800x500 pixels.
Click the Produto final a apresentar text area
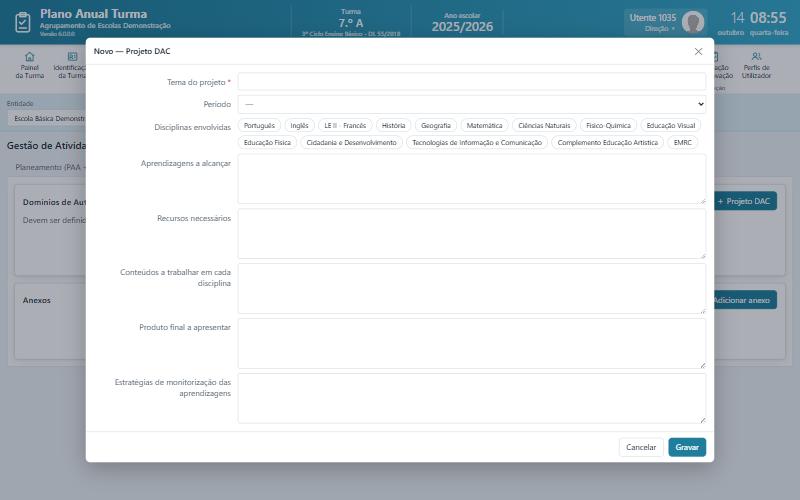click(472, 343)
